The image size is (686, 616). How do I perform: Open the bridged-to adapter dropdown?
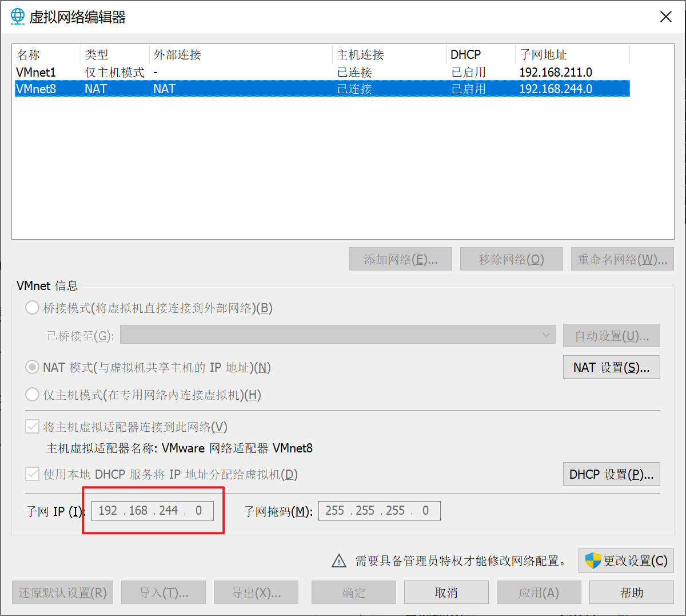coord(337,335)
